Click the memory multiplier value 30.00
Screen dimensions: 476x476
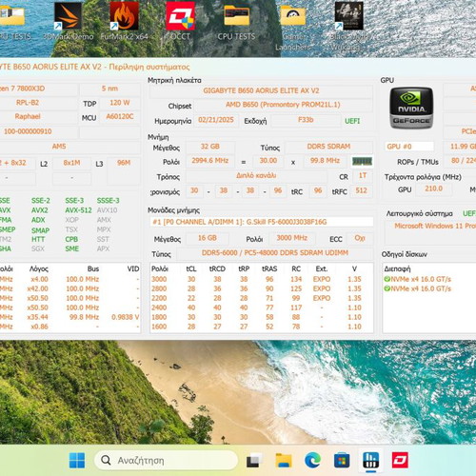click(x=268, y=161)
